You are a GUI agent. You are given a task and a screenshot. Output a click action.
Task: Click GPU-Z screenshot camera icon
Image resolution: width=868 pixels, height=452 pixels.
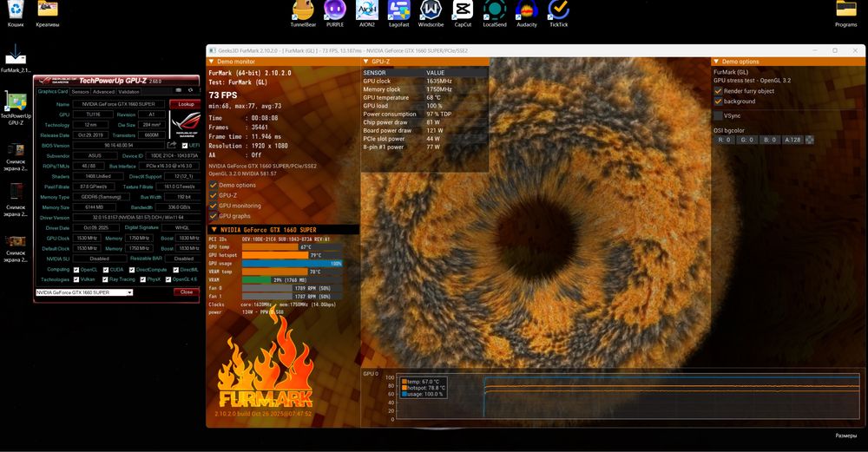[x=178, y=91]
